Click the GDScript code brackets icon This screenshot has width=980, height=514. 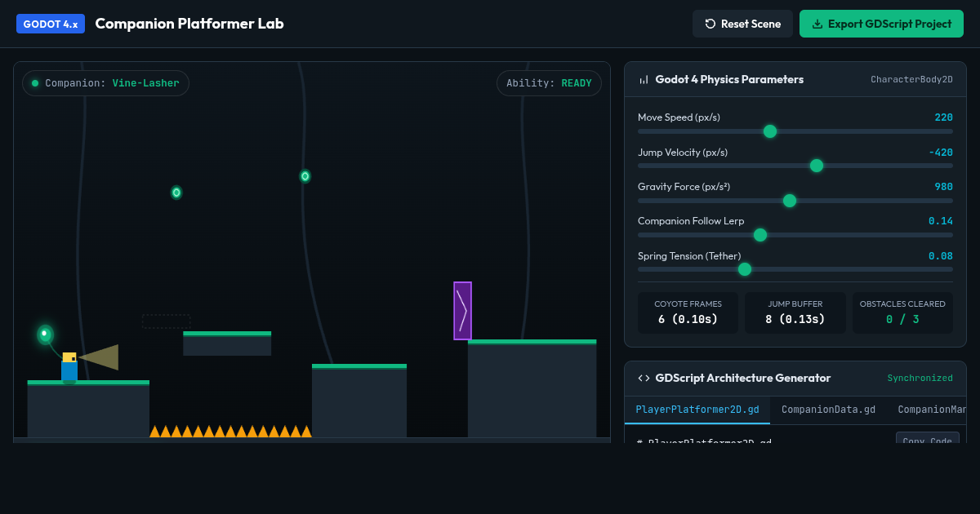[644, 378]
